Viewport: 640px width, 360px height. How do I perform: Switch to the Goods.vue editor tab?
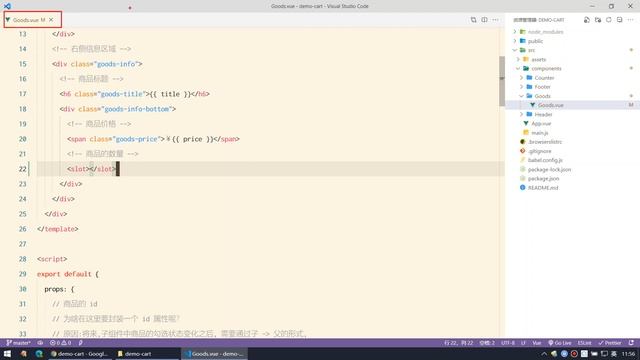point(29,20)
